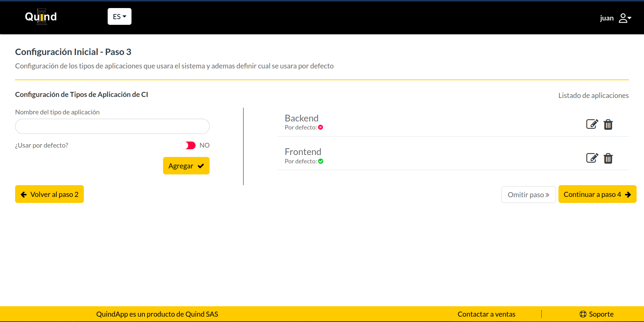Go back with Volver al paso 2

click(x=49, y=194)
